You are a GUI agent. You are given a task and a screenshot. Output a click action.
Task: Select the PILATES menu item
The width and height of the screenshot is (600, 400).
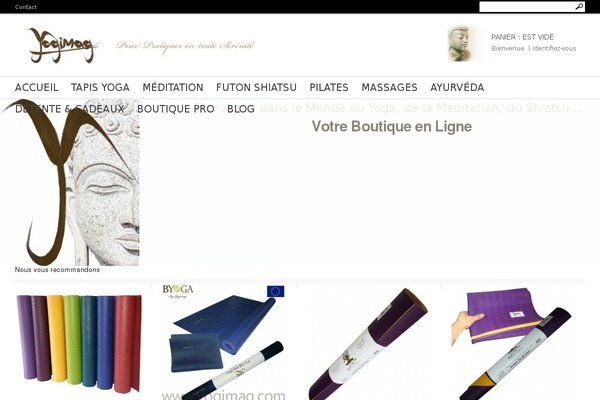coord(329,87)
